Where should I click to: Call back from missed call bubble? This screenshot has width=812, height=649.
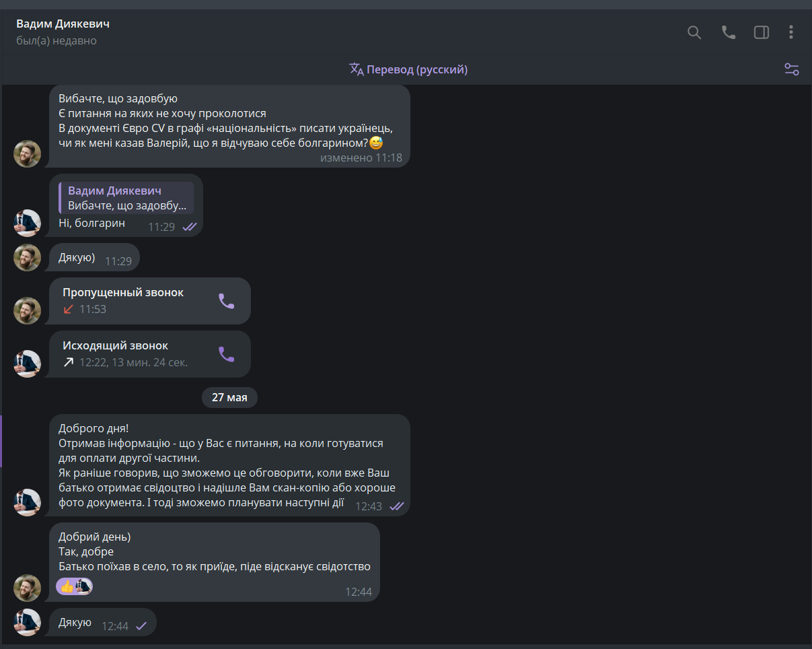tap(227, 301)
